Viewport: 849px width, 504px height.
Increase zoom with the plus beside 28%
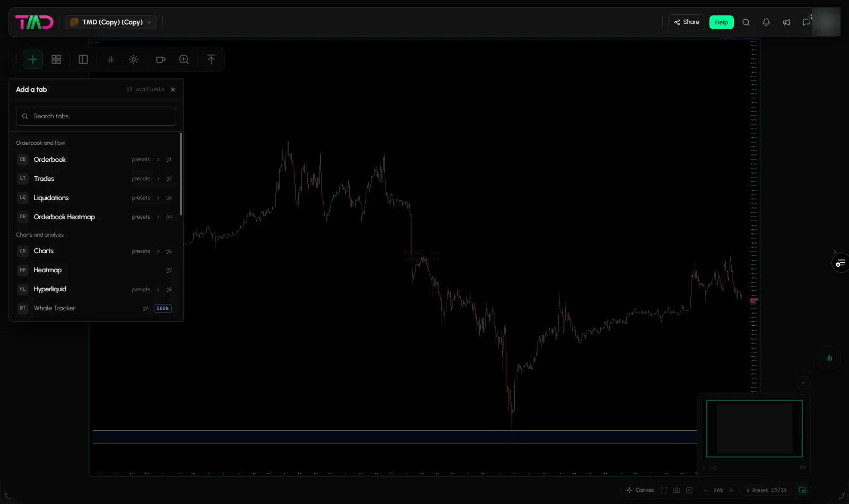[x=731, y=490]
